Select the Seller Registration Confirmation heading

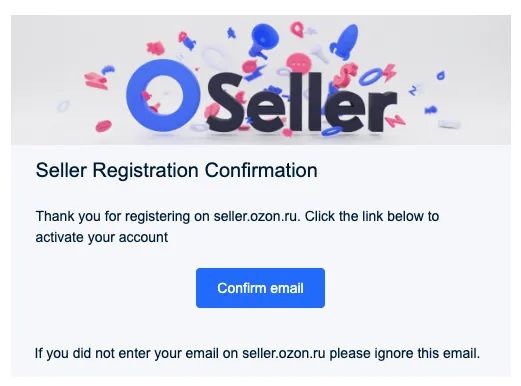tap(176, 170)
